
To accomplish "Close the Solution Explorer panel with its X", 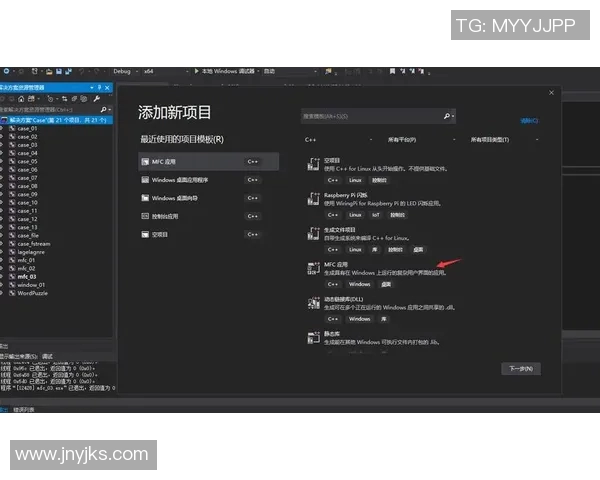I will coord(107,88).
